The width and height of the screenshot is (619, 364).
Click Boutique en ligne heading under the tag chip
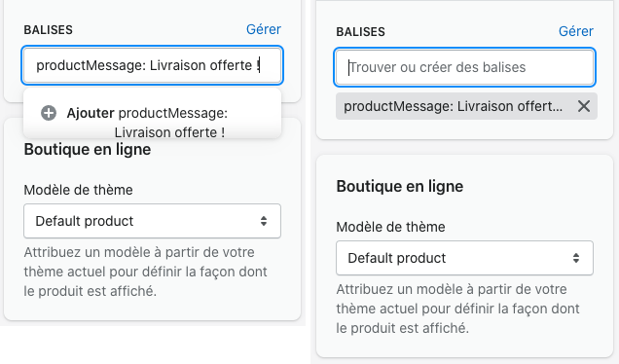[x=399, y=186]
